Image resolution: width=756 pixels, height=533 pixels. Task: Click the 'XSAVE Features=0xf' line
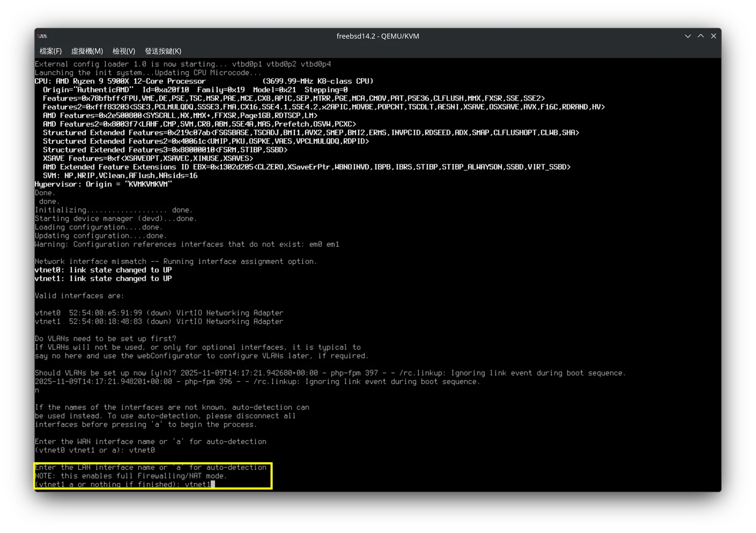[148, 158]
